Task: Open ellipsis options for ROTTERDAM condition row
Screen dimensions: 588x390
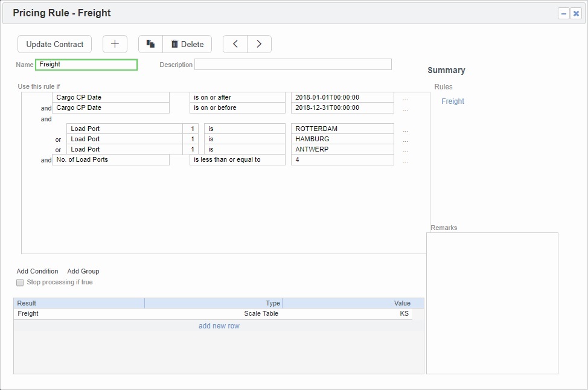Action: coord(405,130)
